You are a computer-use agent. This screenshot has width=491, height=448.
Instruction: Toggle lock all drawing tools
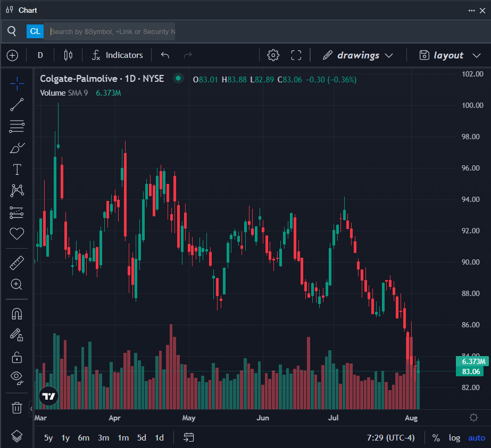(x=17, y=357)
